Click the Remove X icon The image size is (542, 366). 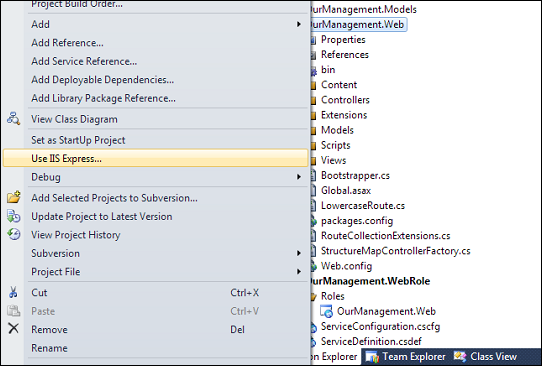pyautogui.click(x=13, y=329)
